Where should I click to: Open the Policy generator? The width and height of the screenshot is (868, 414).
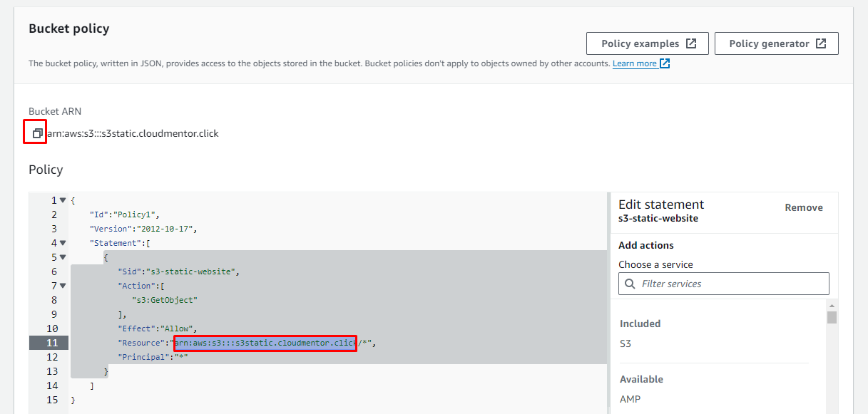(x=776, y=43)
